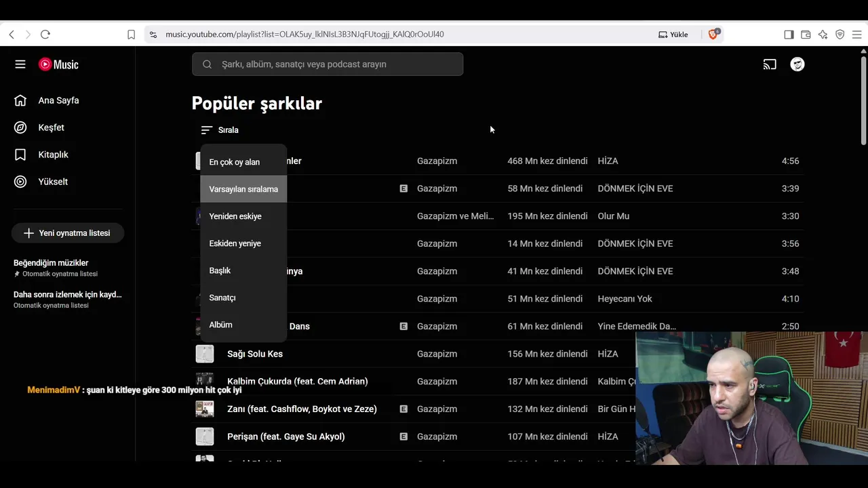The height and width of the screenshot is (488, 868).
Task: Open Yine Edemedik Da... album link
Action: (637, 326)
